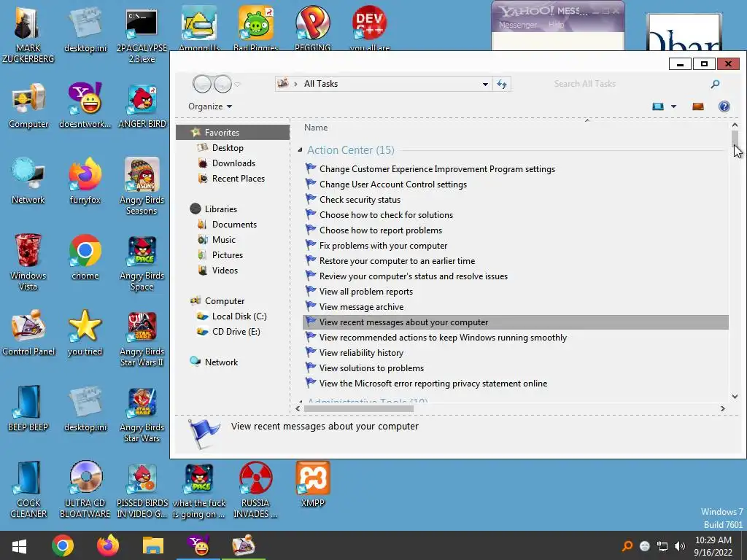Select the Angry Birds Seasons icon
Image resolution: width=747 pixels, height=560 pixels.
[142, 186]
